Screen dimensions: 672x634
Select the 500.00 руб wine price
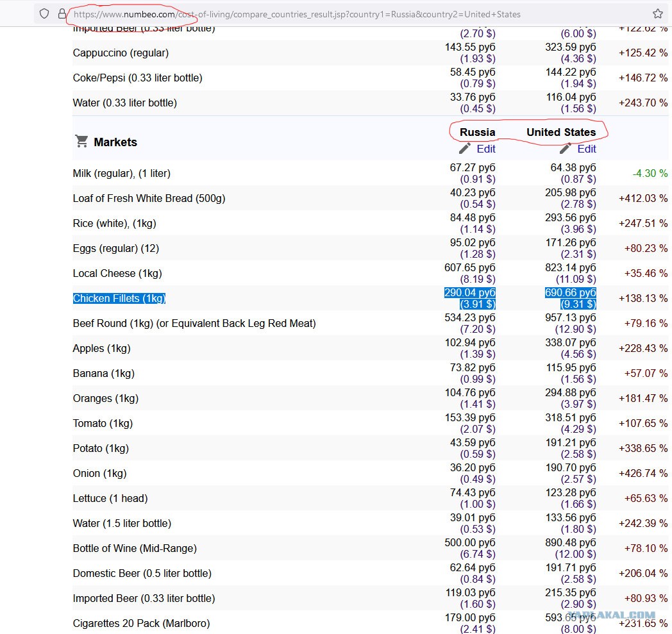(x=470, y=542)
